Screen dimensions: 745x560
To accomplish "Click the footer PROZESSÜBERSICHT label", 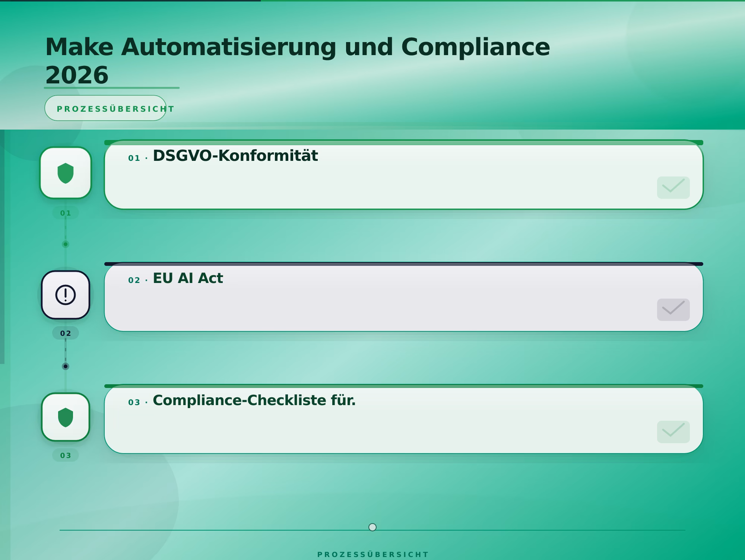I will coord(372,554).
